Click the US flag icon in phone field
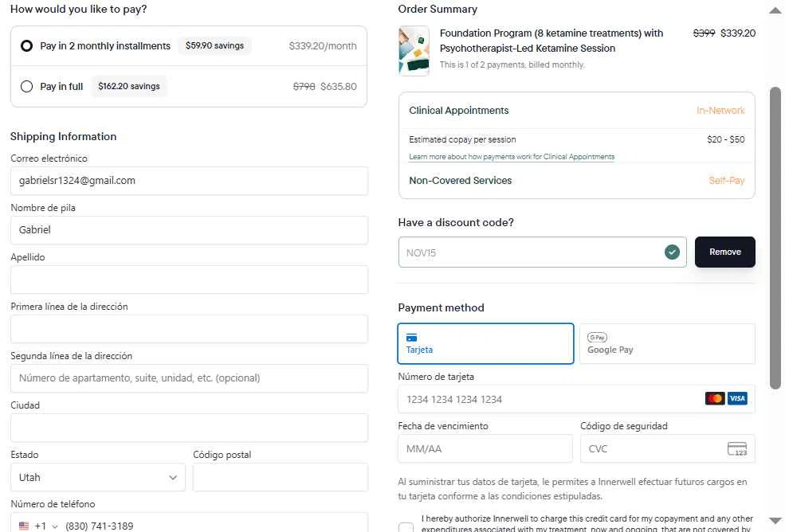The image size is (785, 532). click(x=24, y=526)
